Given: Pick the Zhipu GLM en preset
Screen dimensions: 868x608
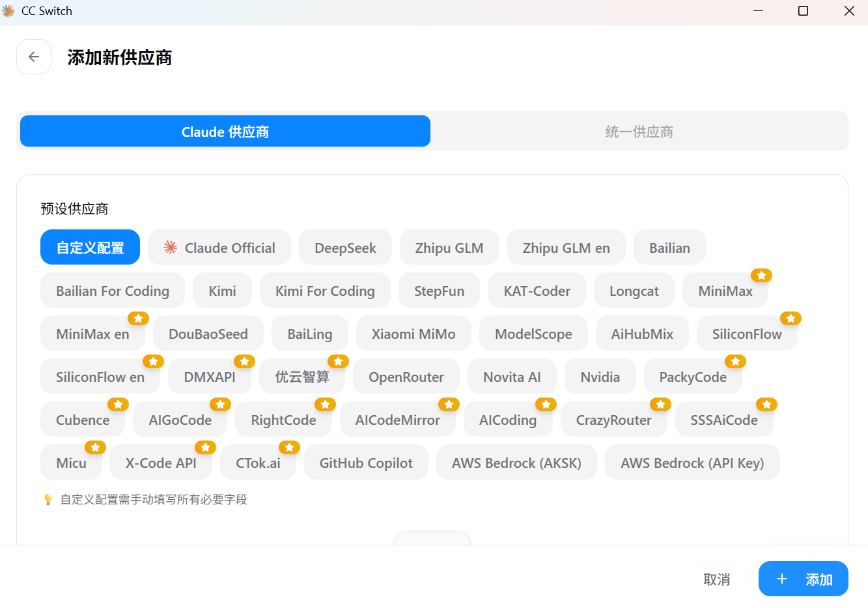Looking at the screenshot, I should pos(567,247).
